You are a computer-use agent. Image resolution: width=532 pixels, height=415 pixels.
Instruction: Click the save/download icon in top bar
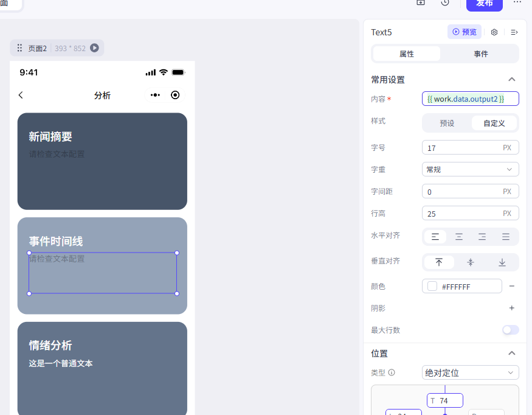tap(421, 3)
